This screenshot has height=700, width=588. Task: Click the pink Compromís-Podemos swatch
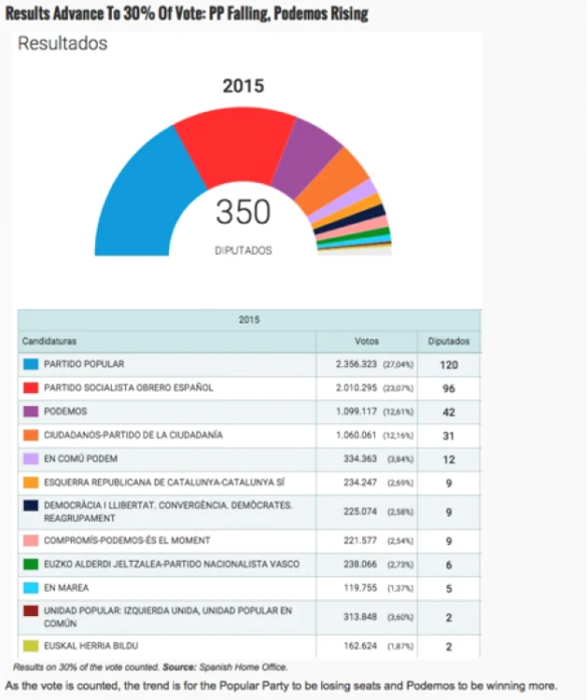(31, 540)
